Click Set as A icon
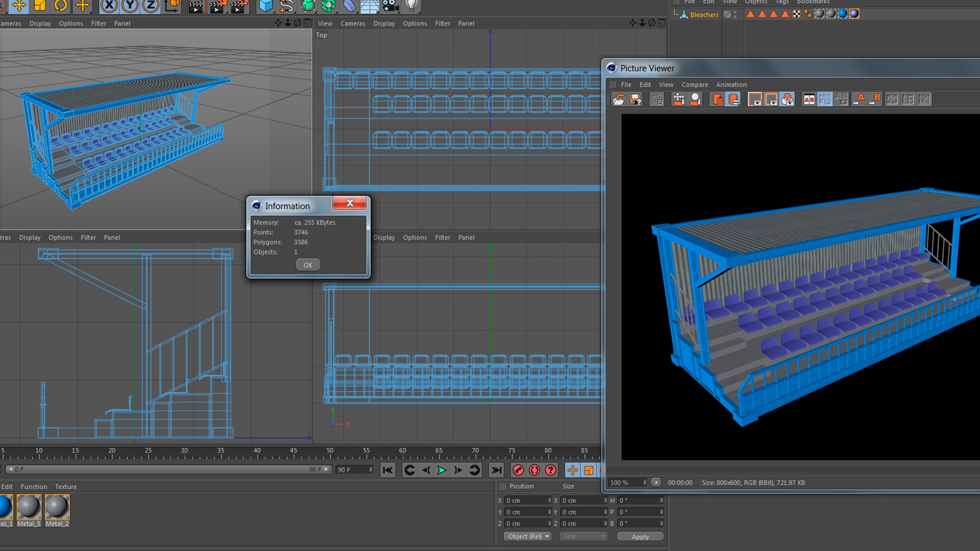The height and width of the screenshot is (551, 980). point(859,99)
